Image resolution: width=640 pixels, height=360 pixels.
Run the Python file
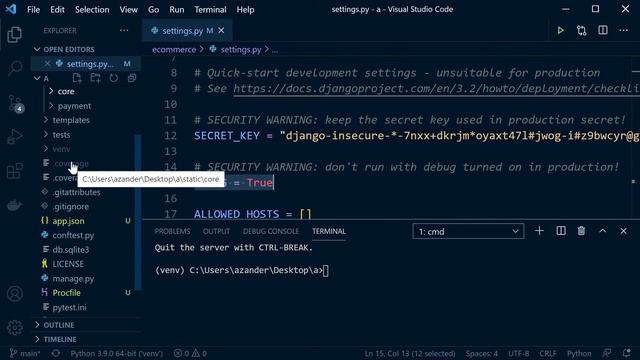560,31
